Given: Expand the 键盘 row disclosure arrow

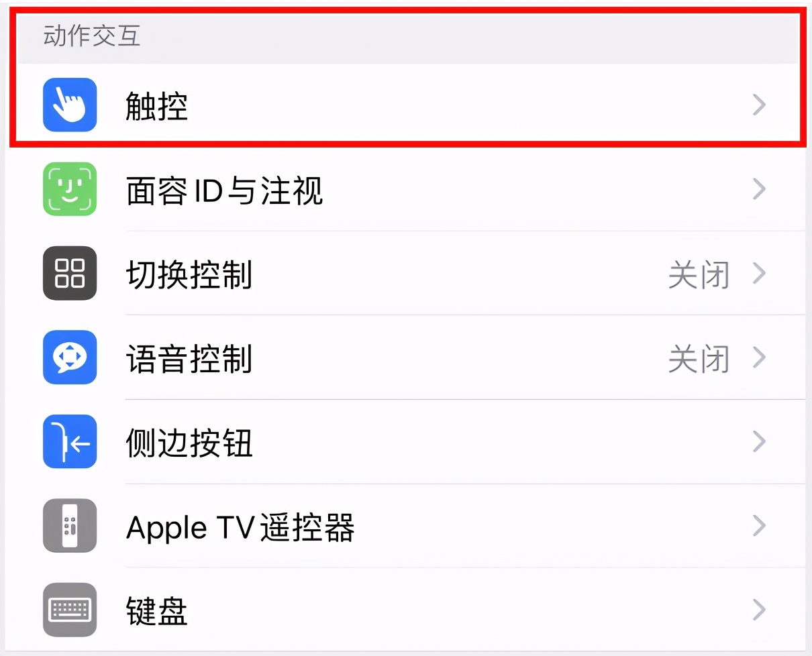Looking at the screenshot, I should 759,610.
